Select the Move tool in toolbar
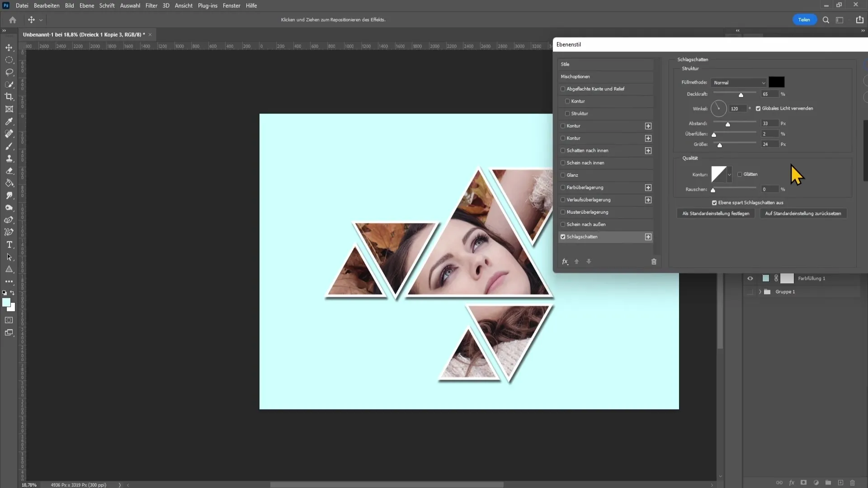Image resolution: width=868 pixels, height=488 pixels. pos(9,47)
